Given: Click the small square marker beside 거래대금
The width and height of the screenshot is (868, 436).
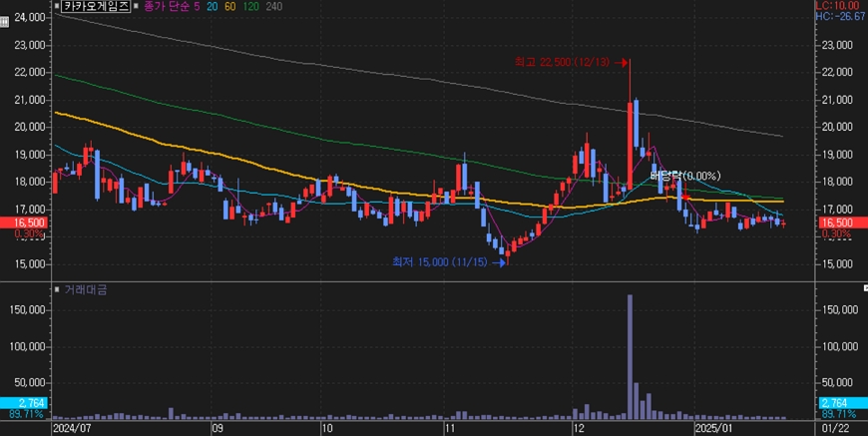Looking at the screenshot, I should tap(58, 289).
